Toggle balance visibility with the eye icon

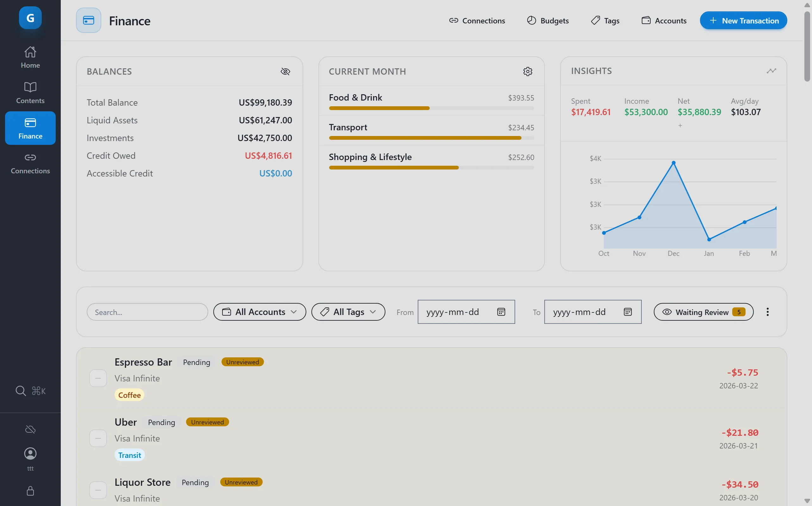point(285,71)
